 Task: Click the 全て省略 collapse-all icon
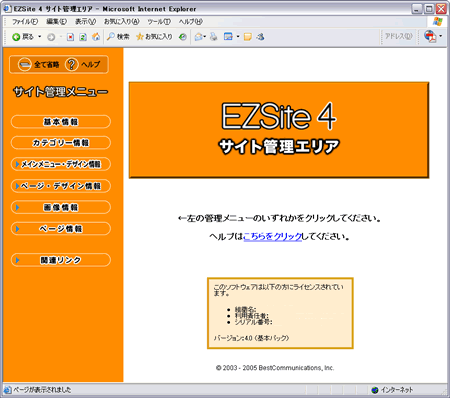tap(24, 64)
